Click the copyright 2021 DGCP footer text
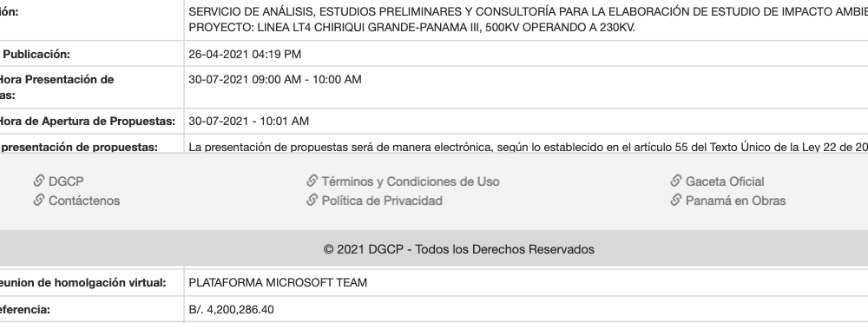Viewport: 868px width, 323px height. point(459,249)
